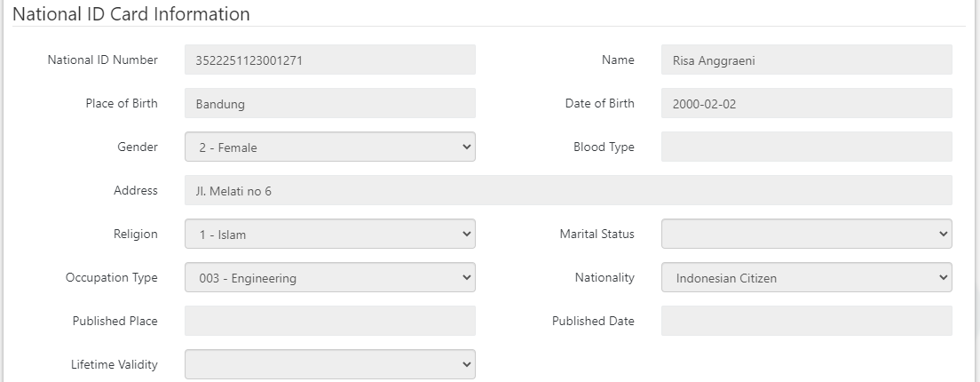
Task: Click the National ID Card Information heading
Action: [x=131, y=14]
